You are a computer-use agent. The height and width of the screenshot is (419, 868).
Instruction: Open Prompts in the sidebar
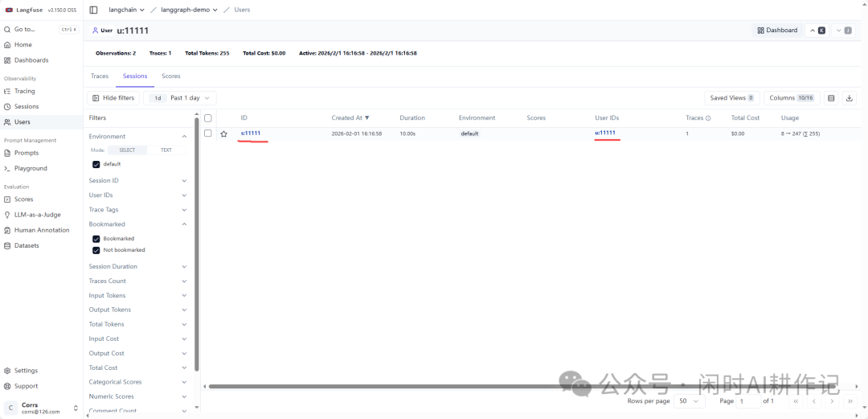(x=27, y=153)
